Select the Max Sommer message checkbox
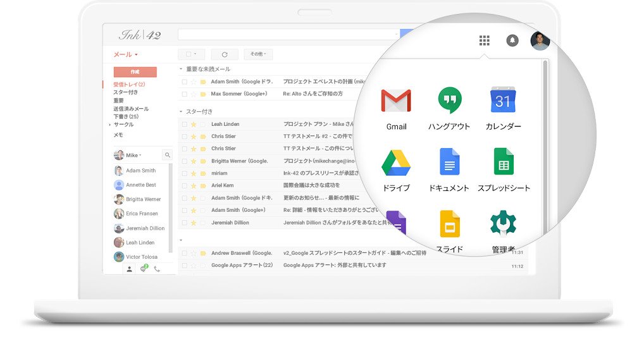Screen dimensions: 644x339 (185, 94)
